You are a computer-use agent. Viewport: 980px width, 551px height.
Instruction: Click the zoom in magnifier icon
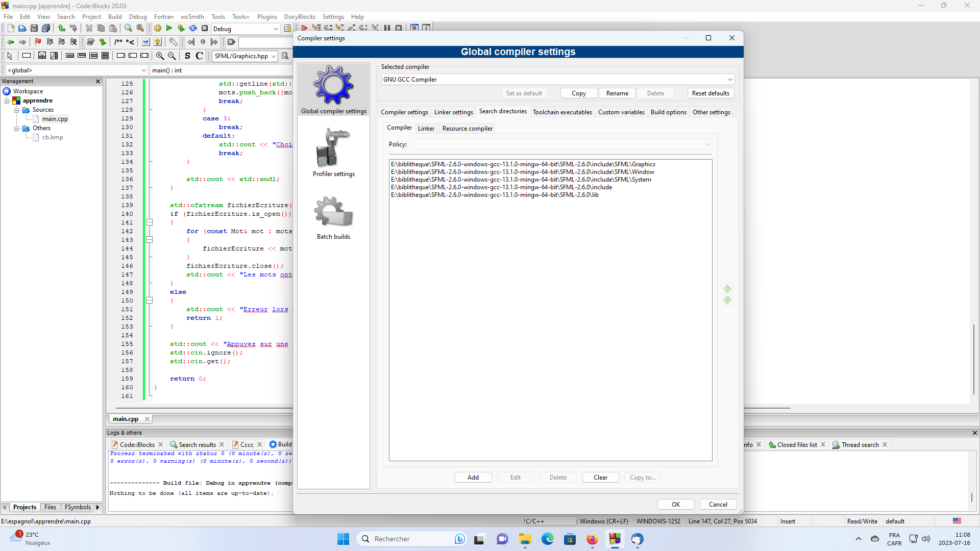point(160,56)
